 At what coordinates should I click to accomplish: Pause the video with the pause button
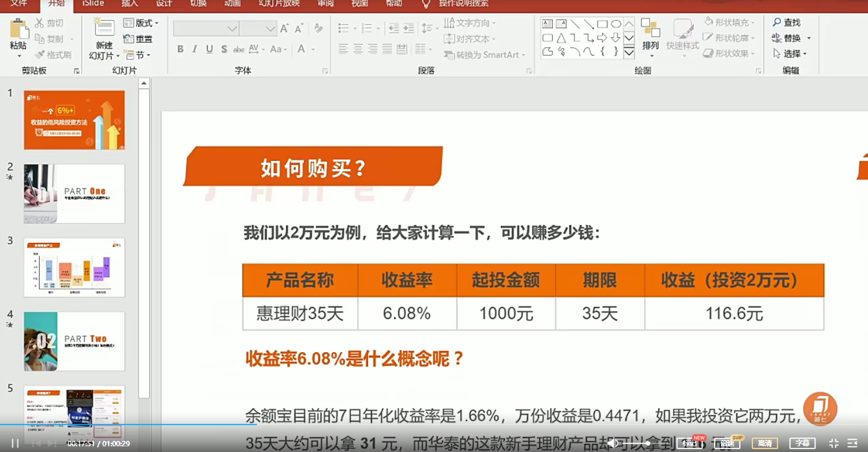coord(15,443)
